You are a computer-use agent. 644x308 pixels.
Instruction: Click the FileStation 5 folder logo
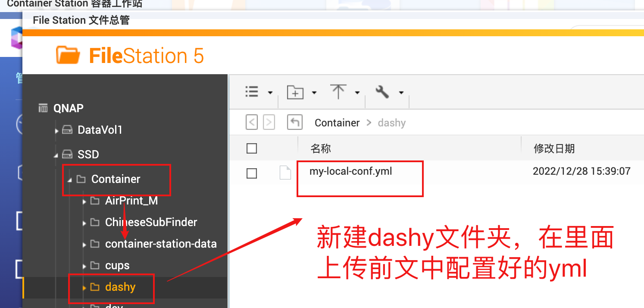tap(68, 54)
